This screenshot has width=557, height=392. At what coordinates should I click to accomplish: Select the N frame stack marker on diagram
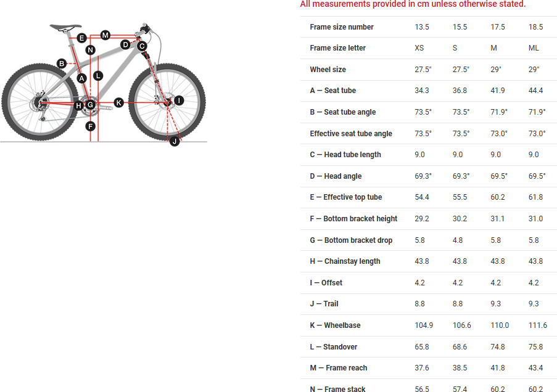(91, 50)
